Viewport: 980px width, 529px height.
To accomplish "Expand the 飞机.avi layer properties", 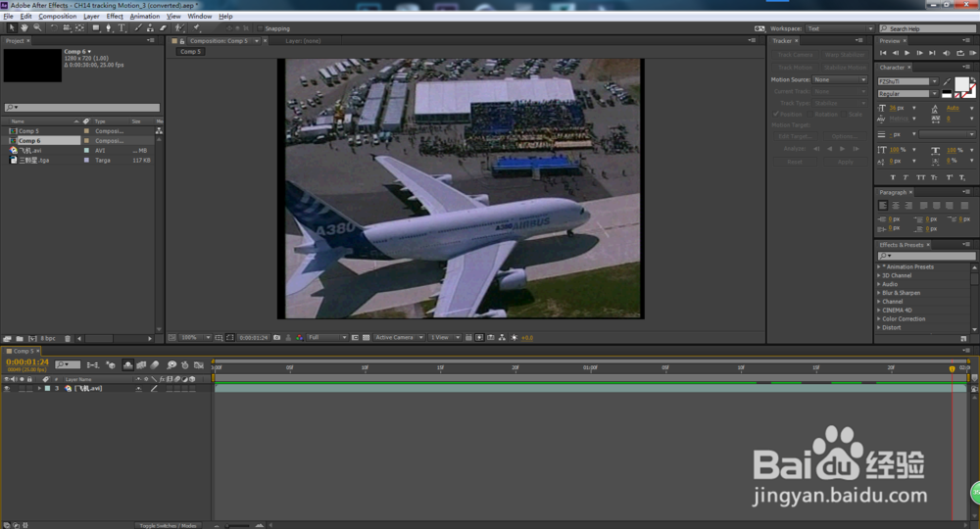I will [x=39, y=389].
